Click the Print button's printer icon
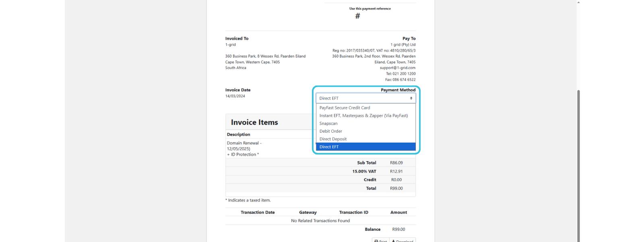The width and height of the screenshot is (644, 242). 376,241
